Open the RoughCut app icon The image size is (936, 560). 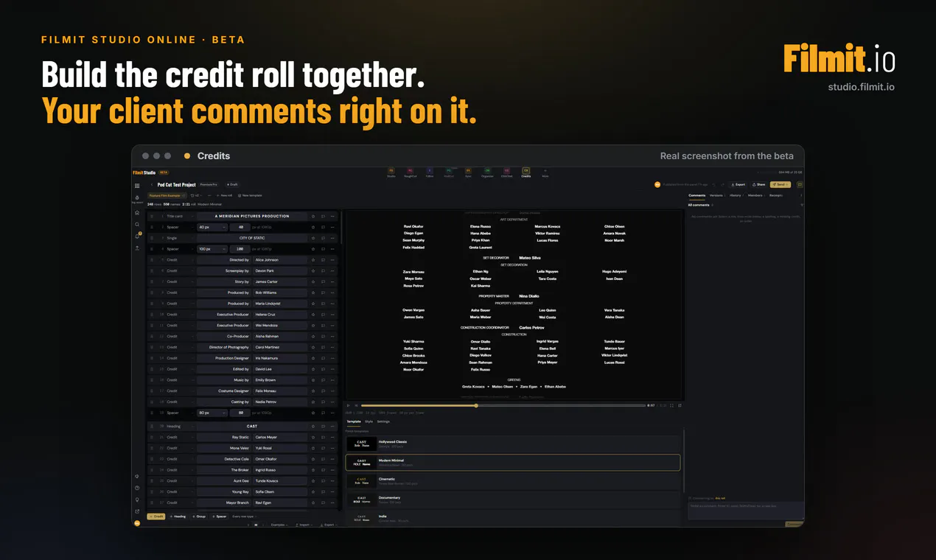pos(411,172)
